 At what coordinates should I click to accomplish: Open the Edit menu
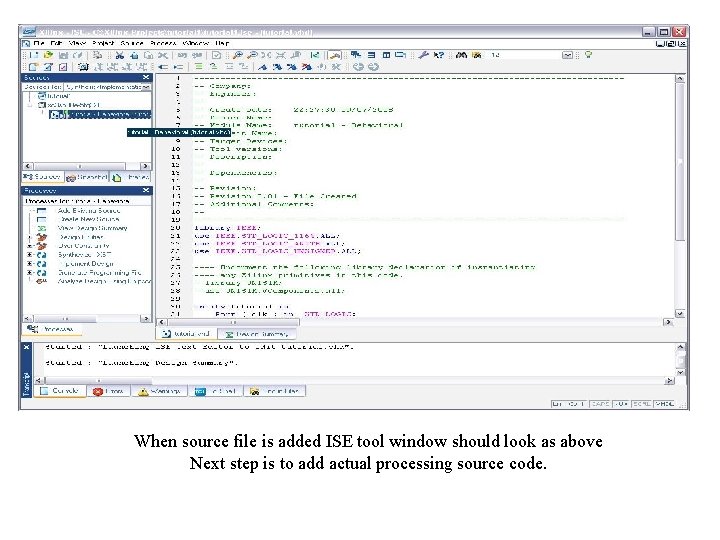coord(56,43)
